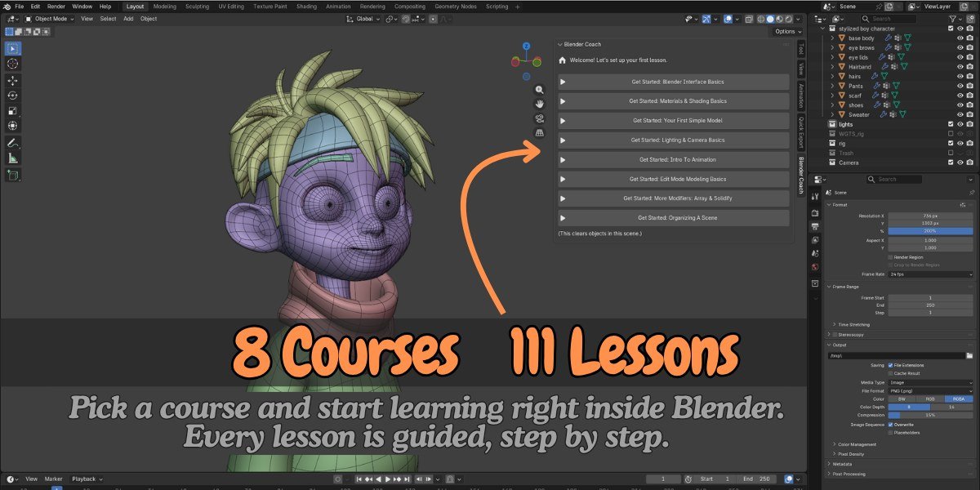Enable the Placeholders checkbox
Viewport: 980px width, 490px height.
(890, 433)
